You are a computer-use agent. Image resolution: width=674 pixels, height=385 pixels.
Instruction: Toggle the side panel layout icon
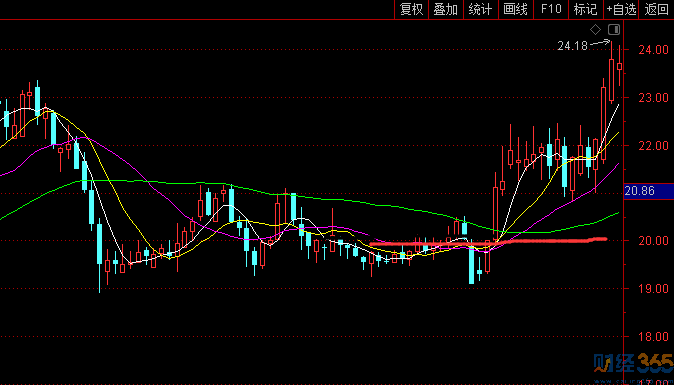tap(614, 30)
